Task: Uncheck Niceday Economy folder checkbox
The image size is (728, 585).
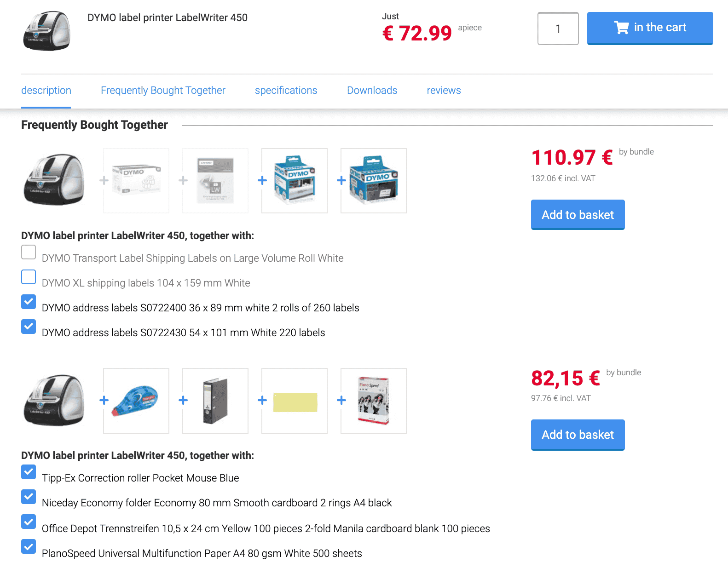Action: coord(29,497)
